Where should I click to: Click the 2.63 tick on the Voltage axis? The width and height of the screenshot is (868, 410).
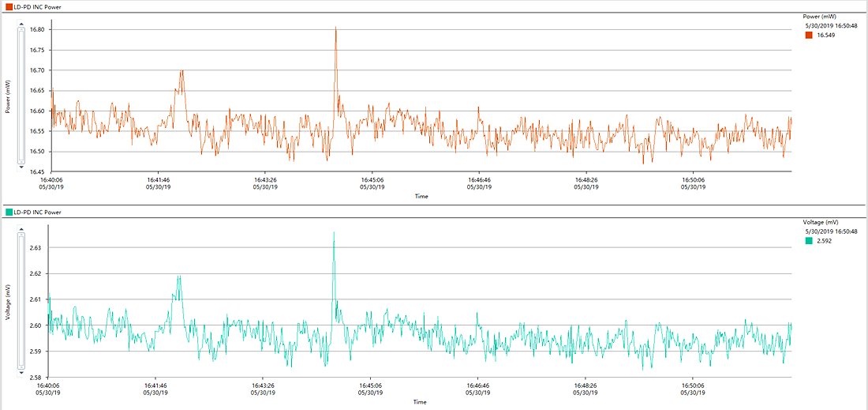coord(36,247)
